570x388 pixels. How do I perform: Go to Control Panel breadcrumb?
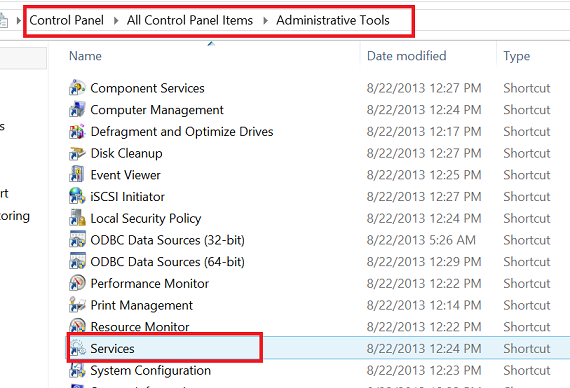coord(67,20)
